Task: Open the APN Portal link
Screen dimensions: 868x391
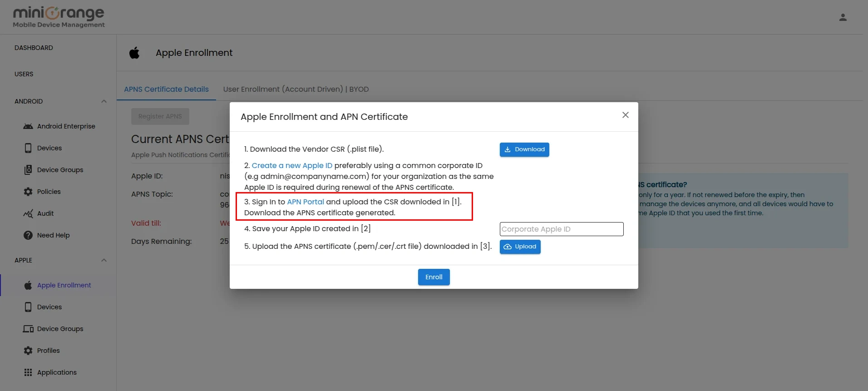Action: click(x=306, y=202)
